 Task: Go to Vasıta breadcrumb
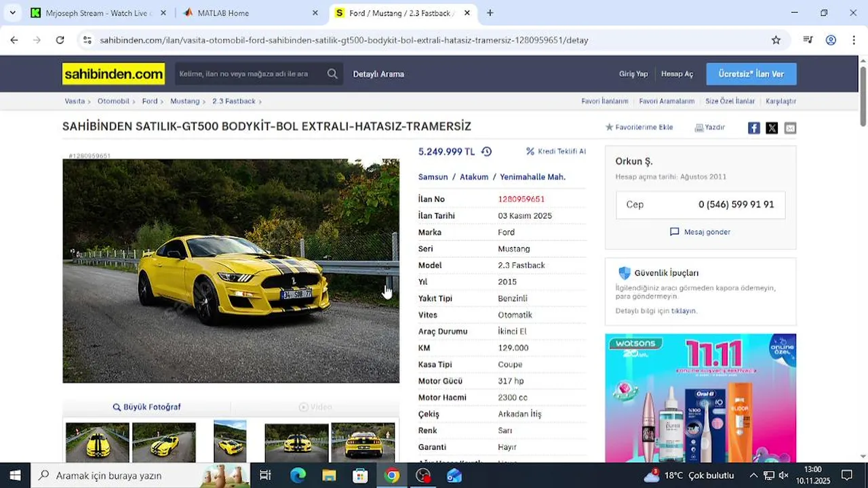75,101
